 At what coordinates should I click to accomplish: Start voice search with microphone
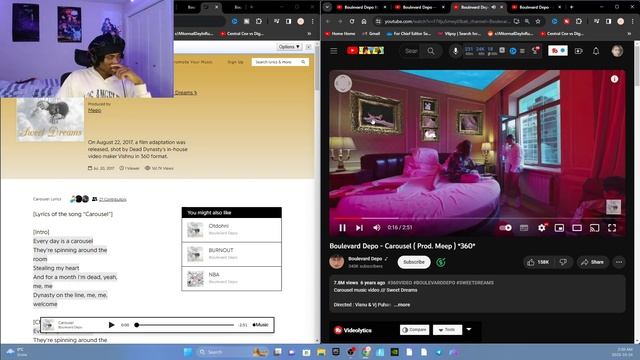455,51
